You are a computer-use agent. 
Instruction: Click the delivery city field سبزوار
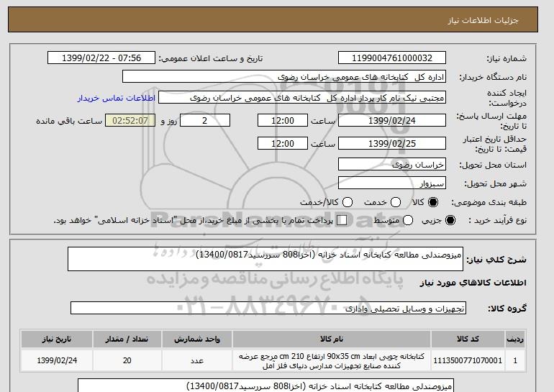pos(392,183)
